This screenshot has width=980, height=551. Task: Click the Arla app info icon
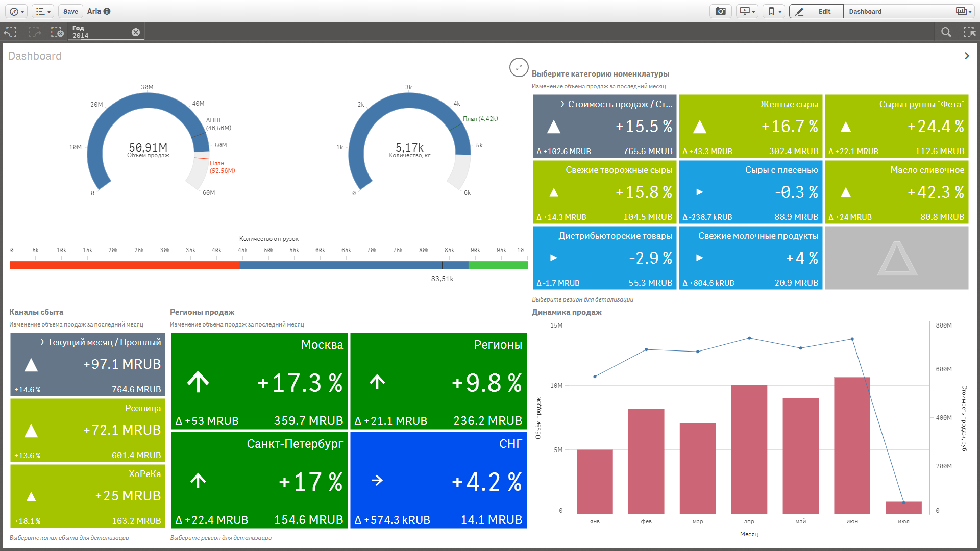(107, 11)
